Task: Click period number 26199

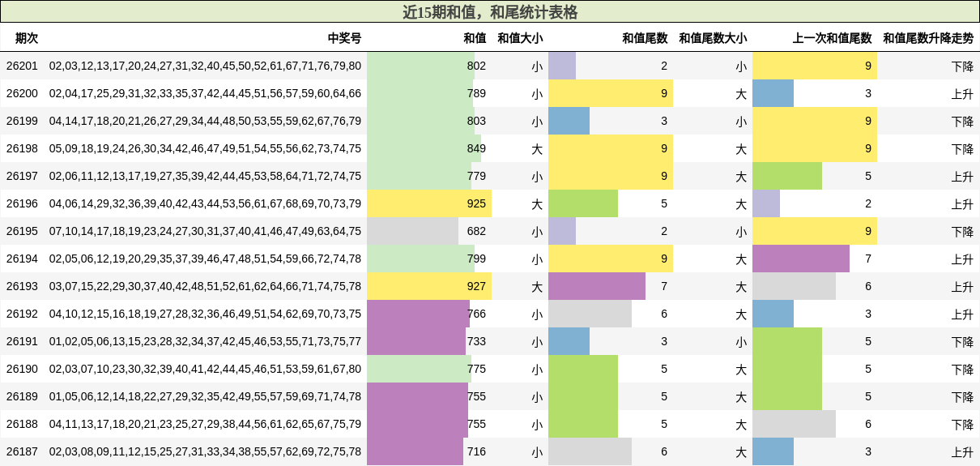Action: pyautogui.click(x=22, y=121)
